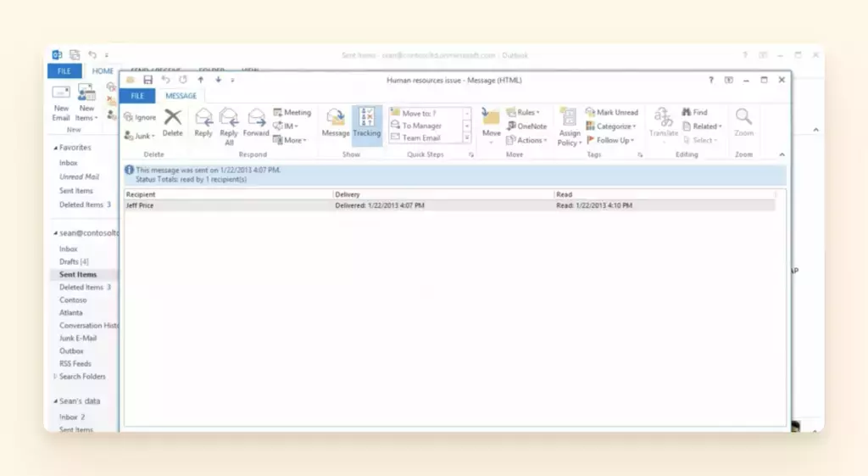Screen dimensions: 868x476
Task: Choose the Team Email quick step
Action: 425,137
